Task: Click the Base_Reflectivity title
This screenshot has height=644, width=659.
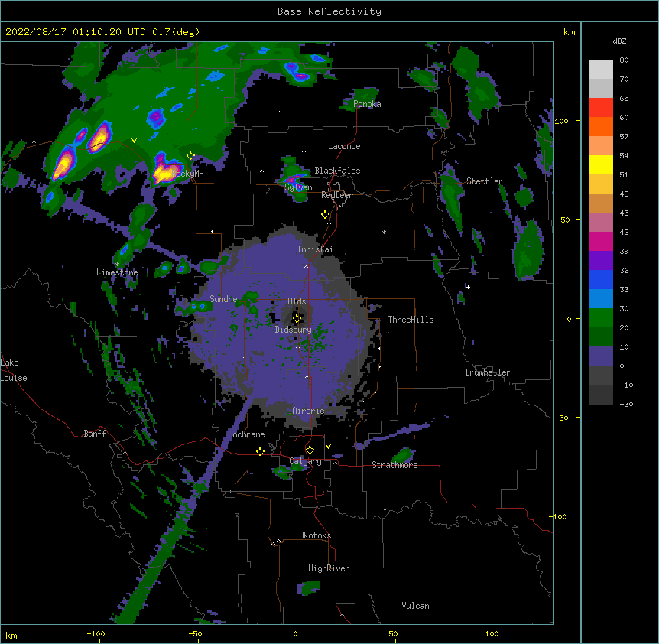Action: pos(329,11)
